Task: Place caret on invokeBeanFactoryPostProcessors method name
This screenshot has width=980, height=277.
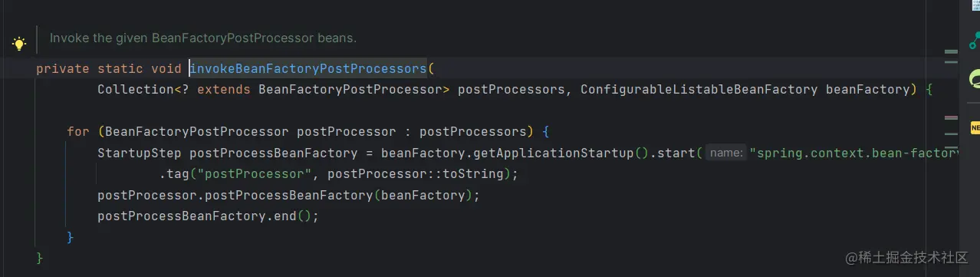Action: pyautogui.click(x=307, y=68)
